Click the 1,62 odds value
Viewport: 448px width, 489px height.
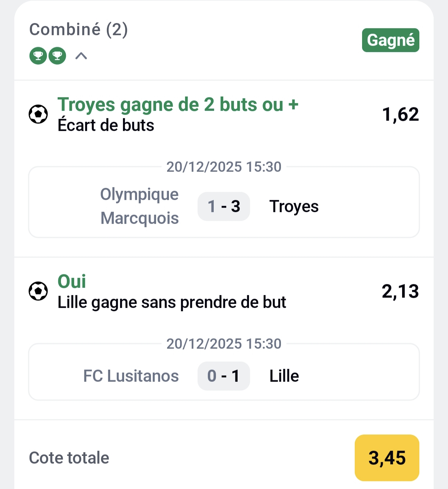(x=400, y=114)
